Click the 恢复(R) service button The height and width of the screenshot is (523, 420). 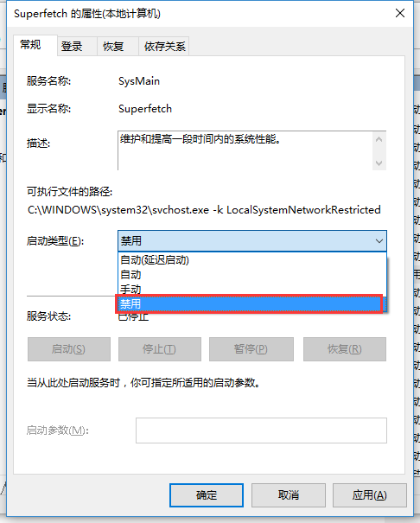pos(345,349)
